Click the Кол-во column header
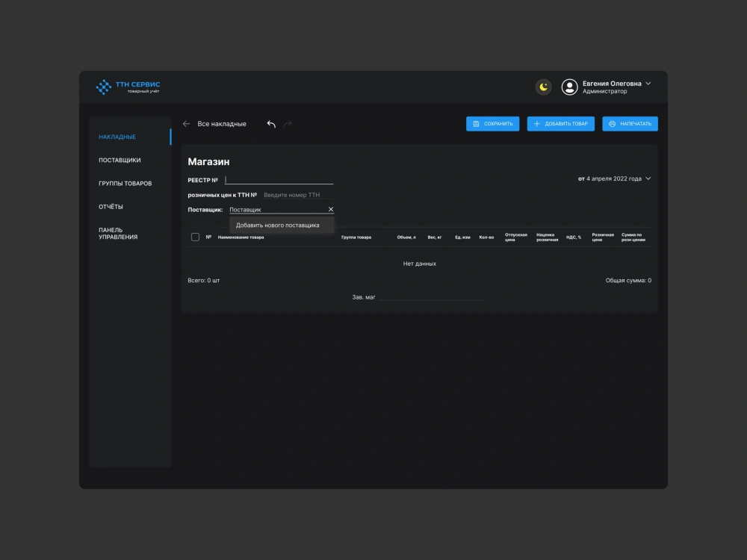 [x=486, y=237]
